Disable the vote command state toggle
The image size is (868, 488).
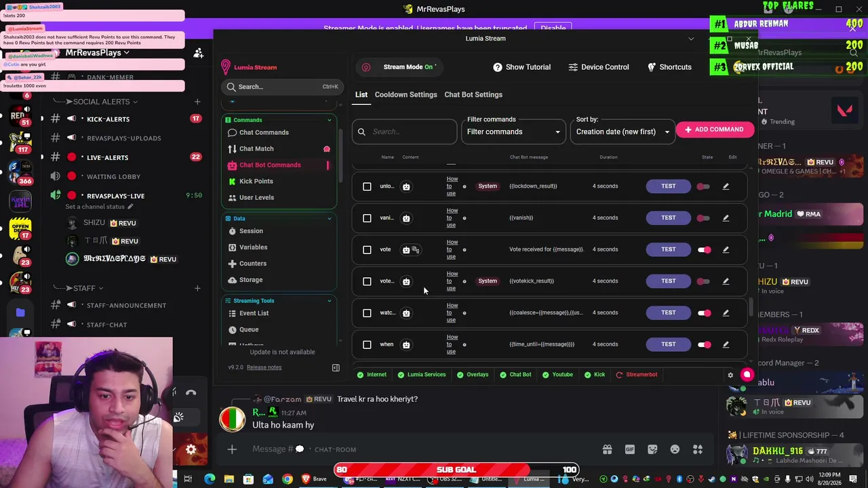click(704, 249)
